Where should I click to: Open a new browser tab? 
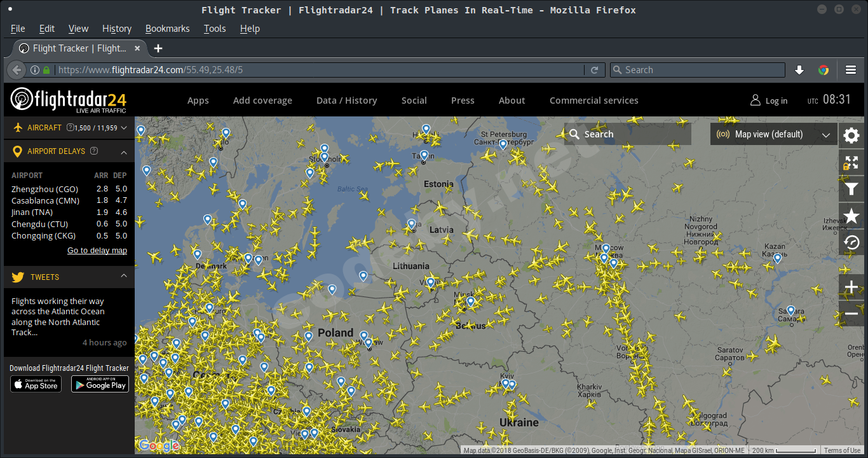[x=158, y=48]
